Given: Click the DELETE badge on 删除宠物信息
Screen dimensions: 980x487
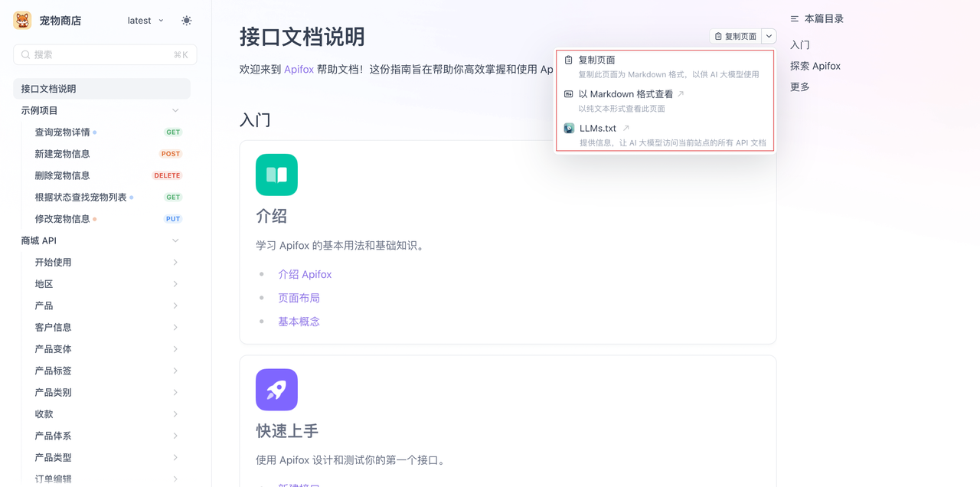Looking at the screenshot, I should click(167, 175).
